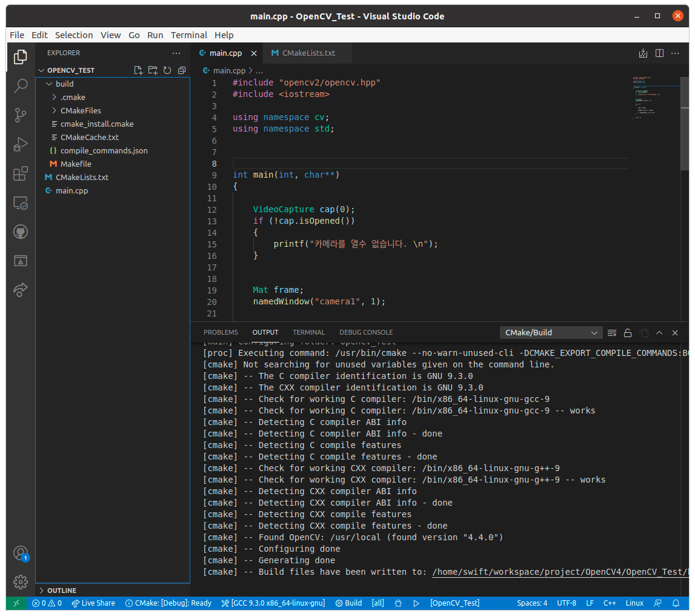Split the editor to the right
The height and width of the screenshot is (616, 695).
[659, 53]
